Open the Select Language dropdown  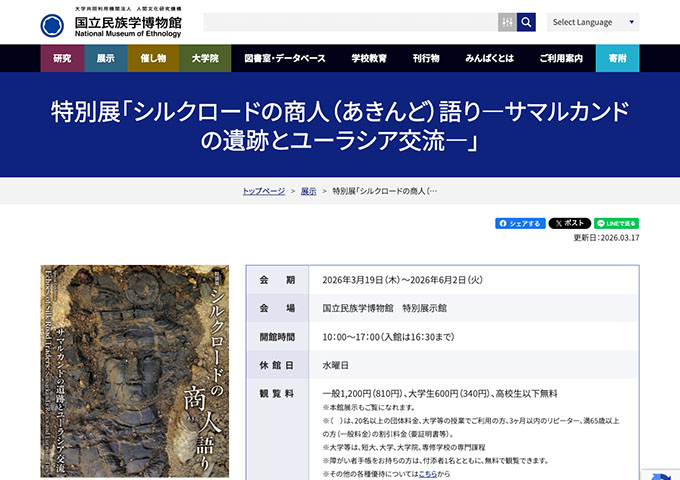(593, 22)
